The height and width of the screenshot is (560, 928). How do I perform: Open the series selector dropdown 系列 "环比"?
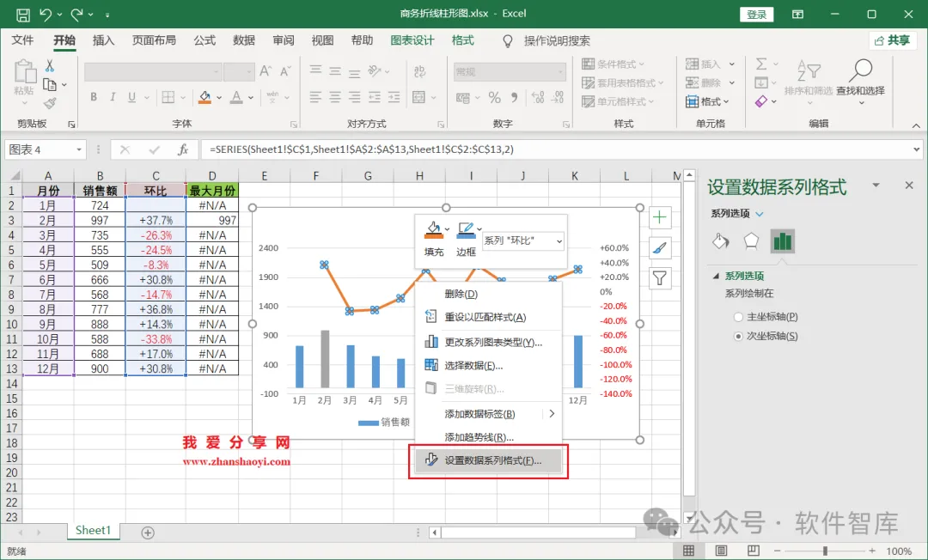click(523, 240)
